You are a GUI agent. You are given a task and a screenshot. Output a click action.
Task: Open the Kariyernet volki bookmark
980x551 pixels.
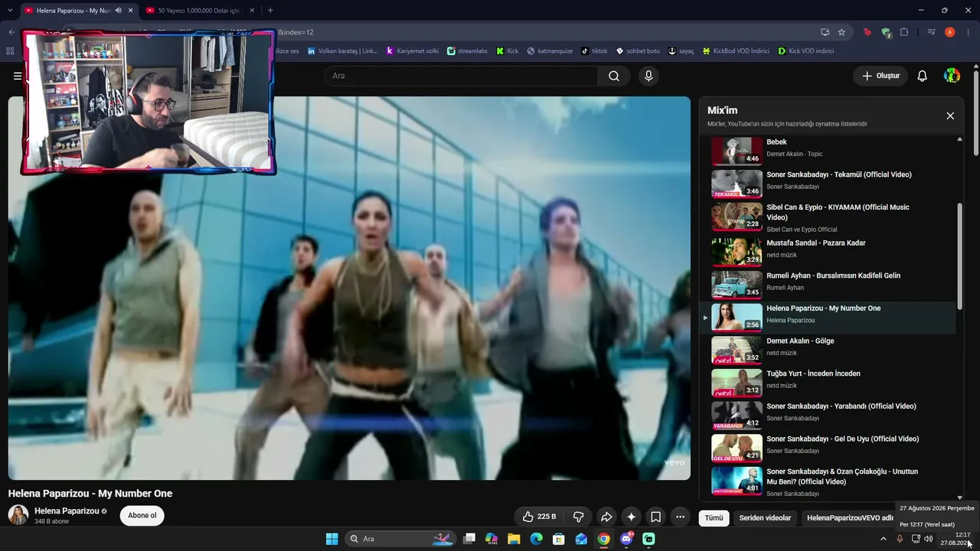(x=412, y=51)
